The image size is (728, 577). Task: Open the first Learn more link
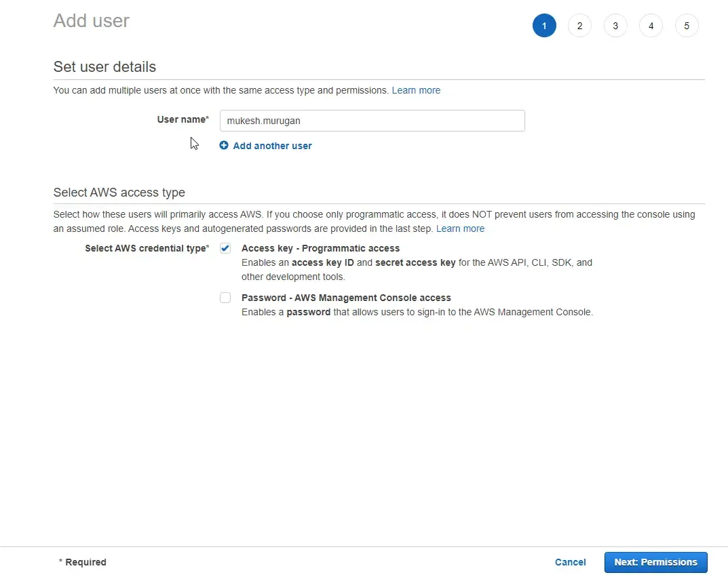pyautogui.click(x=416, y=89)
